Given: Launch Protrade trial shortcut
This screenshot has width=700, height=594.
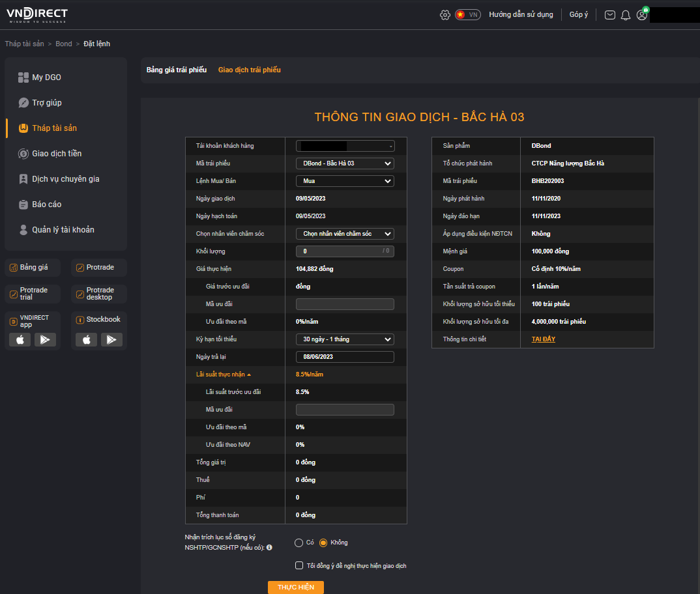Looking at the screenshot, I should pyautogui.click(x=33, y=294).
